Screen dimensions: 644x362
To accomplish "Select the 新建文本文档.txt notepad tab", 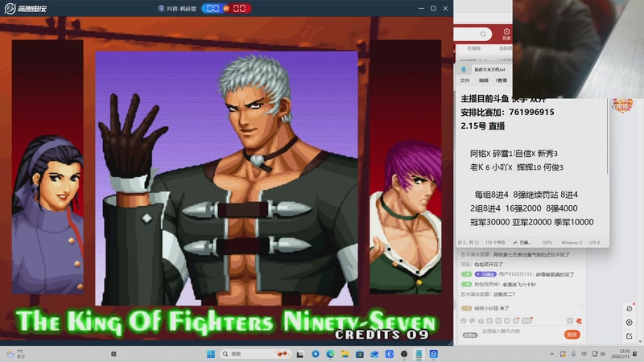I will (489, 69).
